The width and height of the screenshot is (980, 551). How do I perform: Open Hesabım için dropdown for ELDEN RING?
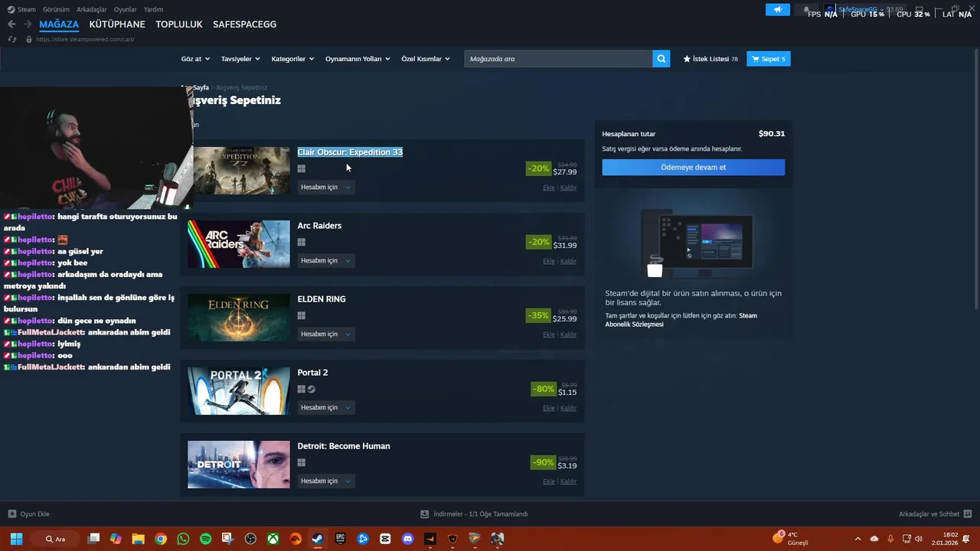[326, 334]
